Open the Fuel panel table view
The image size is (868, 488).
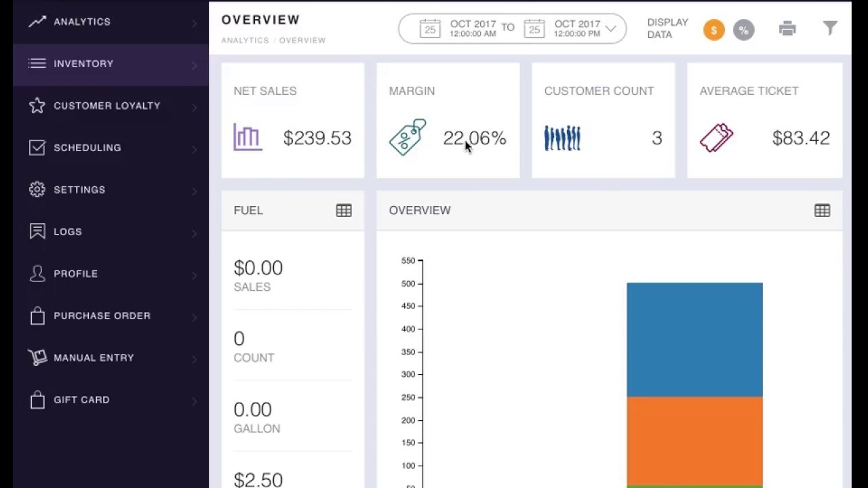344,211
